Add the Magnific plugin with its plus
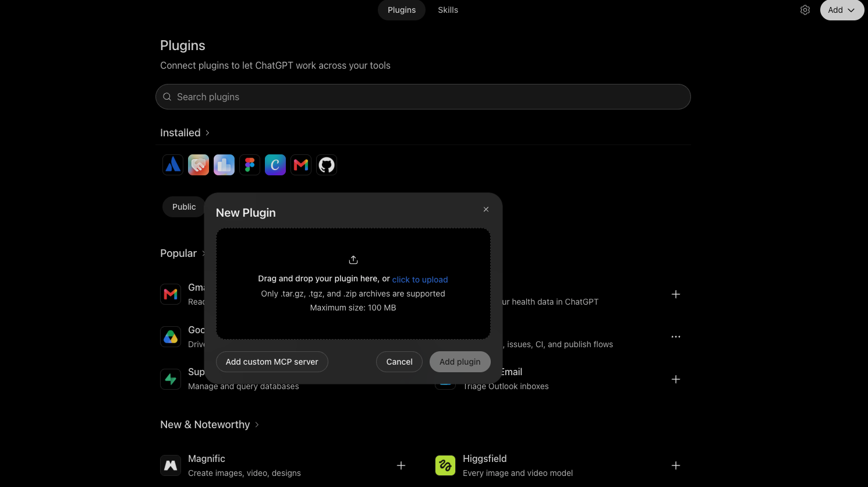This screenshot has height=487, width=868. click(401, 465)
